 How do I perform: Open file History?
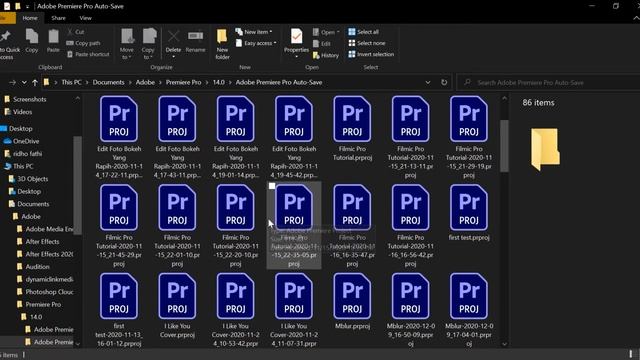[x=326, y=55]
